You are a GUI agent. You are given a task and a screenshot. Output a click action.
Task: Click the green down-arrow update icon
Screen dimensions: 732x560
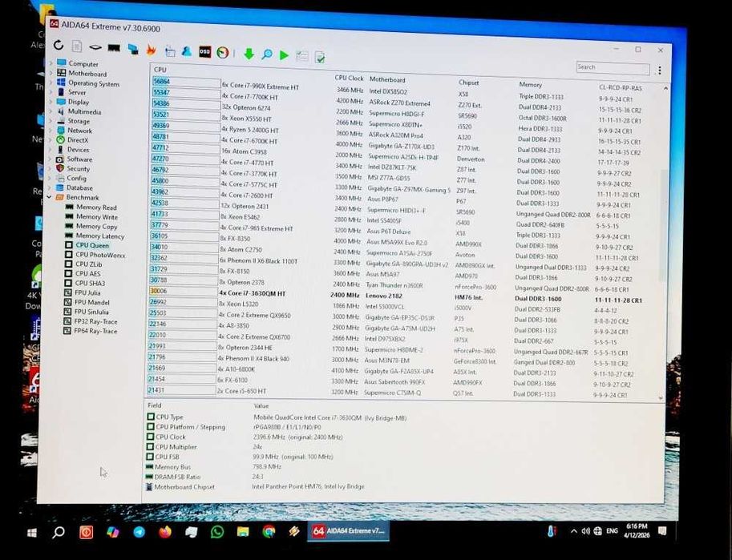tap(249, 54)
